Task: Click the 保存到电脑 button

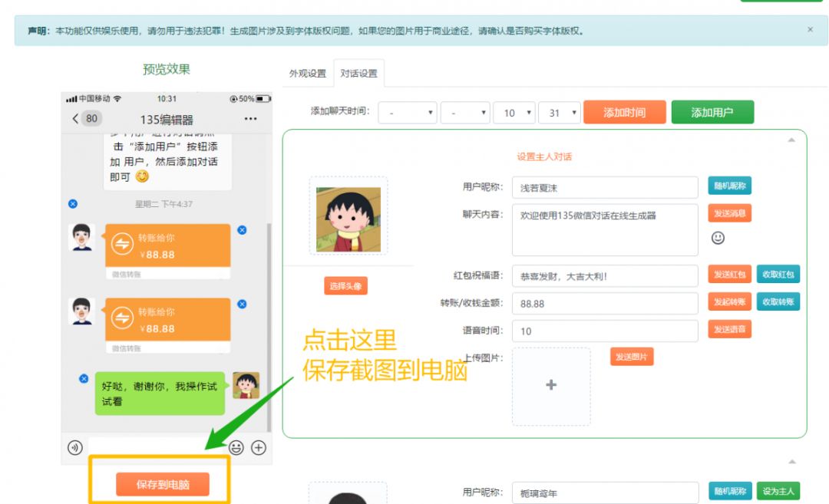Action: click(163, 485)
